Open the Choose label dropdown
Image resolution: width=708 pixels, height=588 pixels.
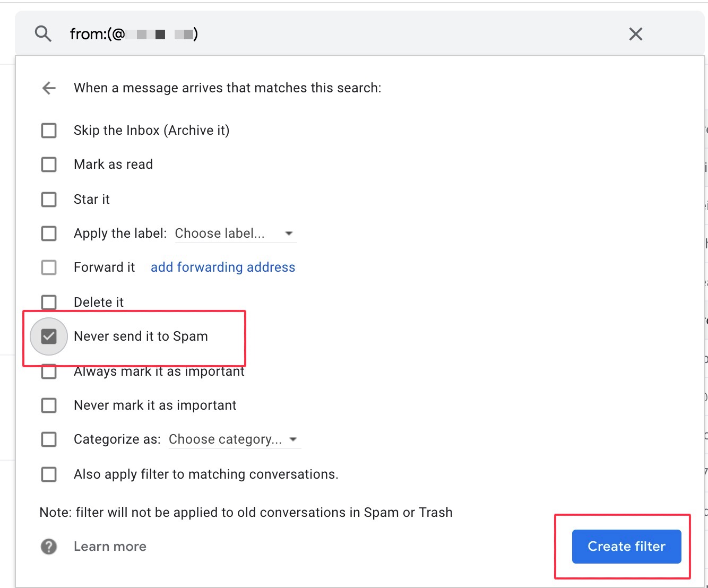235,233
